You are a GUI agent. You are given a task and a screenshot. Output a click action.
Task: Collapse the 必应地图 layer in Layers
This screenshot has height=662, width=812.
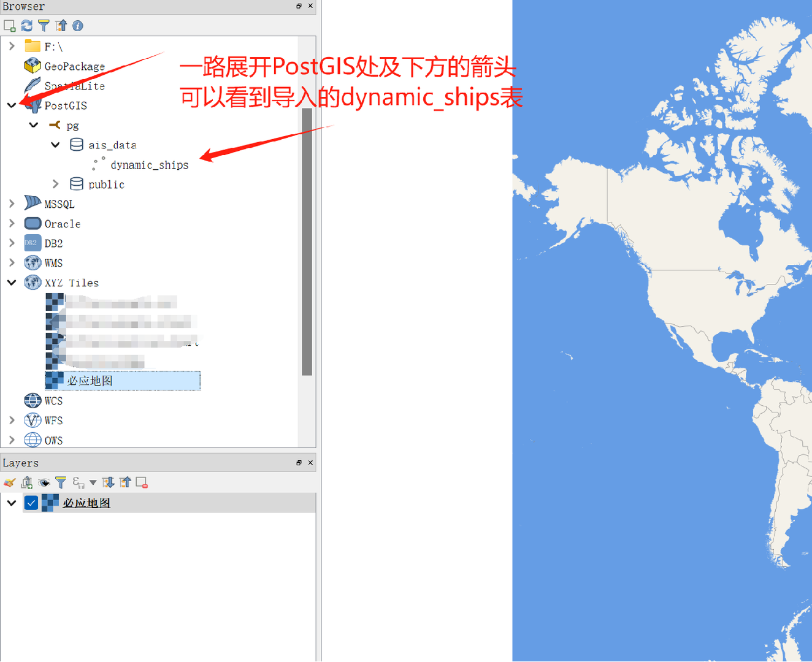pyautogui.click(x=12, y=503)
